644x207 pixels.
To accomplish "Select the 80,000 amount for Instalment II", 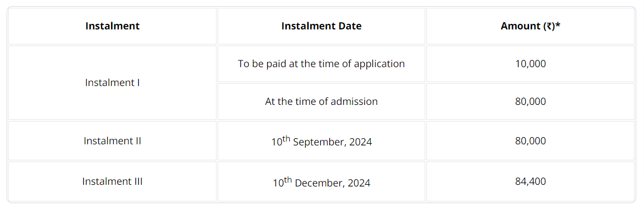I will point(530,141).
